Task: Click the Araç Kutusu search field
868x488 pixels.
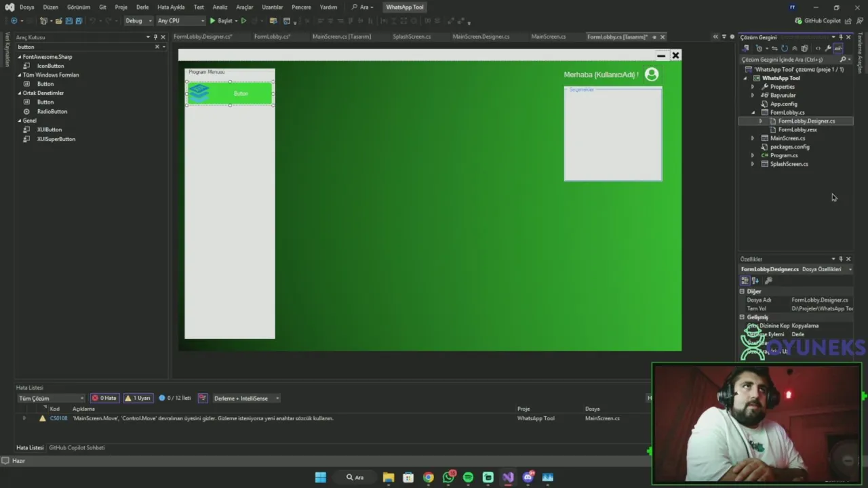Action: (84, 47)
